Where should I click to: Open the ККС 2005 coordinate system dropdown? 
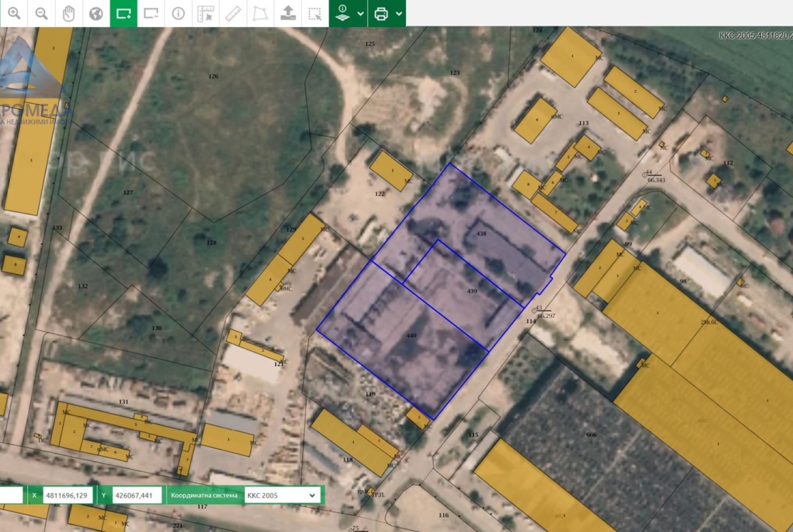pyautogui.click(x=281, y=495)
